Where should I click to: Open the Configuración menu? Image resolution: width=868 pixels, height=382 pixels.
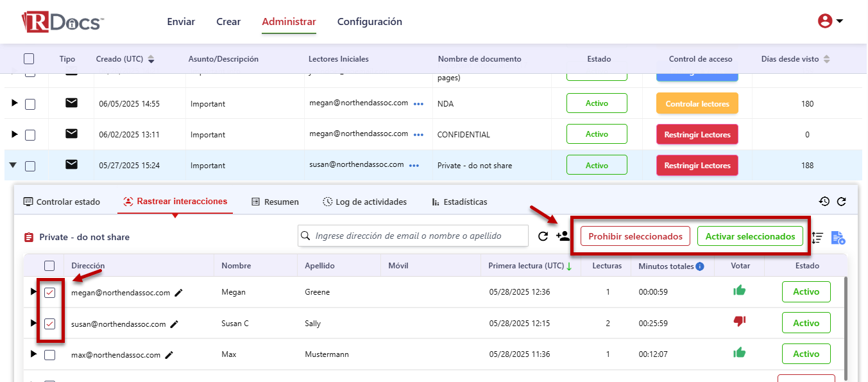(370, 22)
